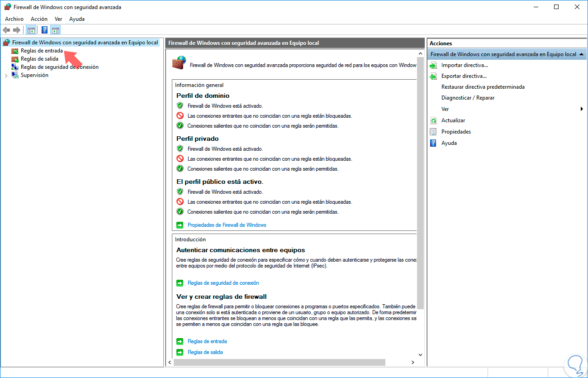588x378 pixels.
Task: Click the Forward arrow toolbar icon
Action: click(x=17, y=30)
